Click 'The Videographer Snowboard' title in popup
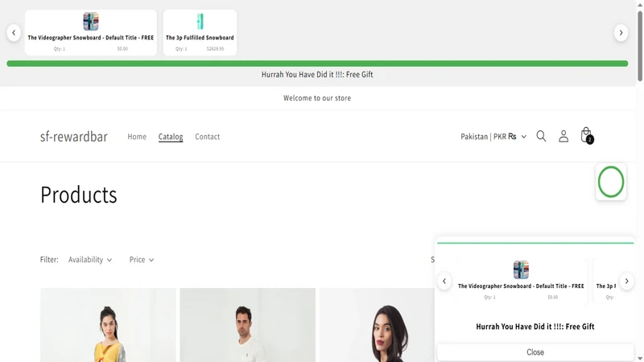This screenshot has height=362, width=644. (521, 286)
